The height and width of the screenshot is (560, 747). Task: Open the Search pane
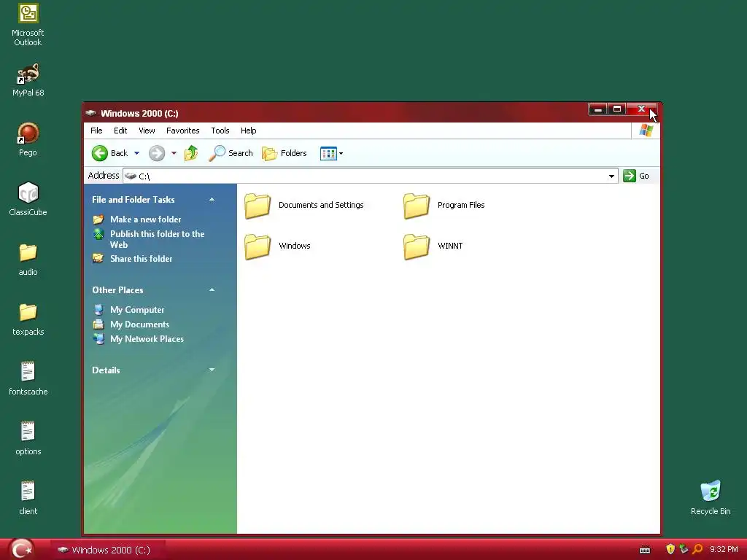click(231, 153)
